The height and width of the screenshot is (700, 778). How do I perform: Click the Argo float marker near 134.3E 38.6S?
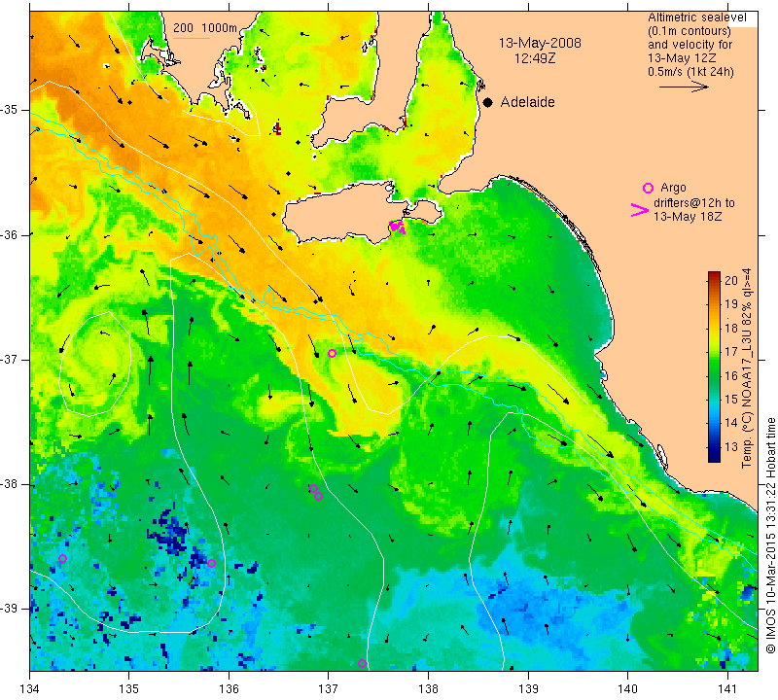tap(62, 559)
